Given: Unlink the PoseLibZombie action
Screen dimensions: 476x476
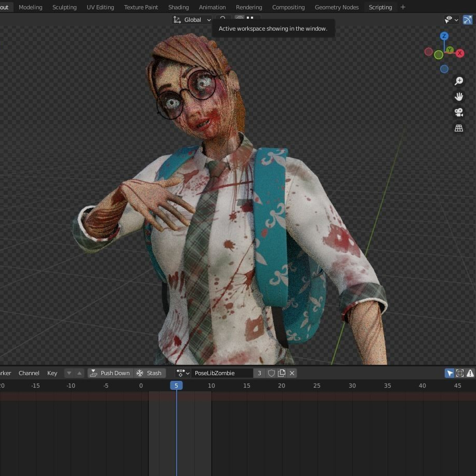Looking at the screenshot, I should (x=292, y=373).
